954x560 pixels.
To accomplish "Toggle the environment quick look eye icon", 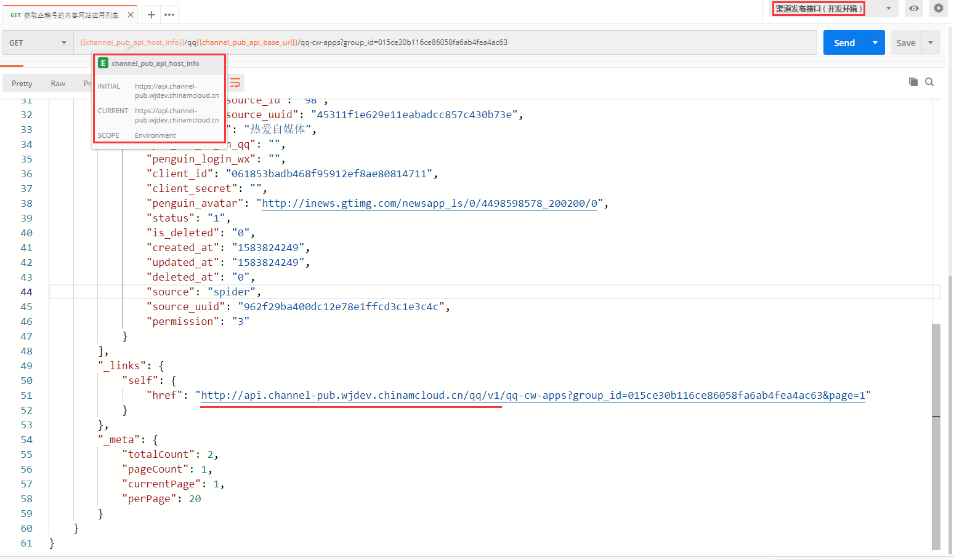I will click(x=914, y=9).
